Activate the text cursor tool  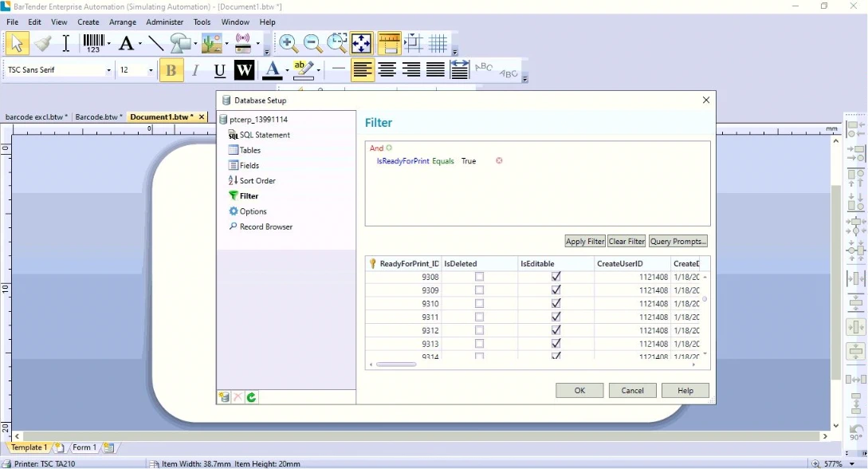(x=66, y=43)
